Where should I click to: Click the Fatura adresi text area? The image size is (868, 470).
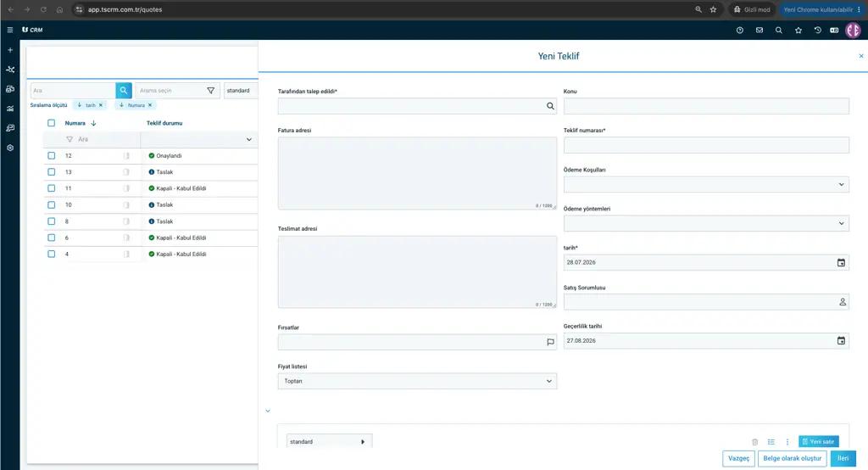click(x=417, y=173)
